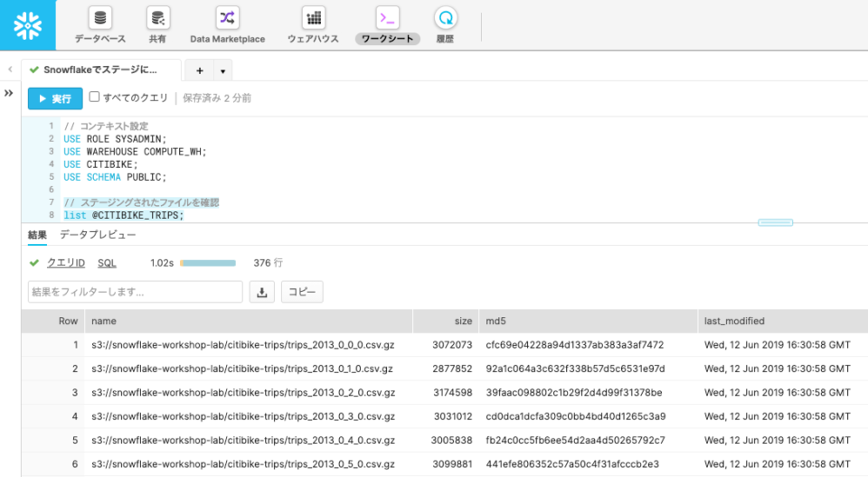
Task: Click size value 3099881
Action: [x=452, y=463]
